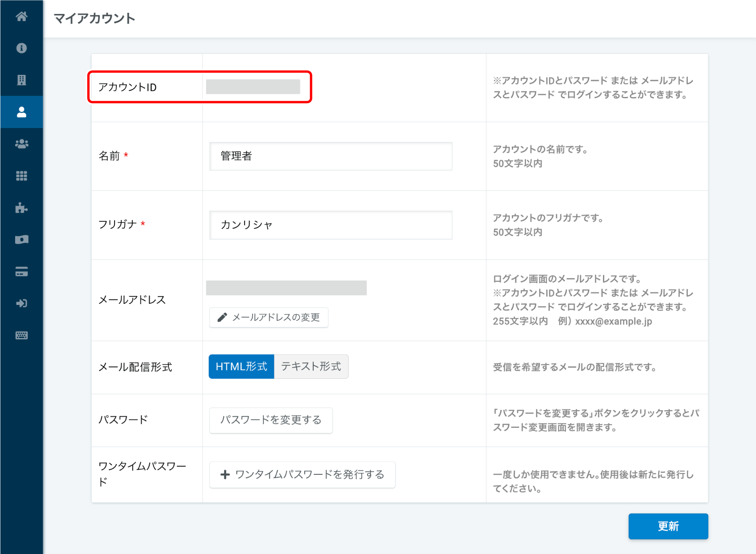756x554 pixels.
Task: Select the credit card icon in the sidebar
Action: point(21,272)
